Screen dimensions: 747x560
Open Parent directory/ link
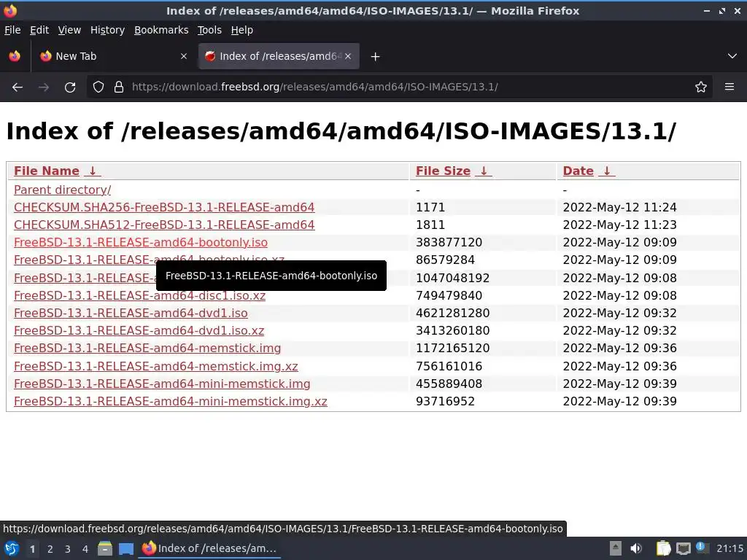pos(63,190)
